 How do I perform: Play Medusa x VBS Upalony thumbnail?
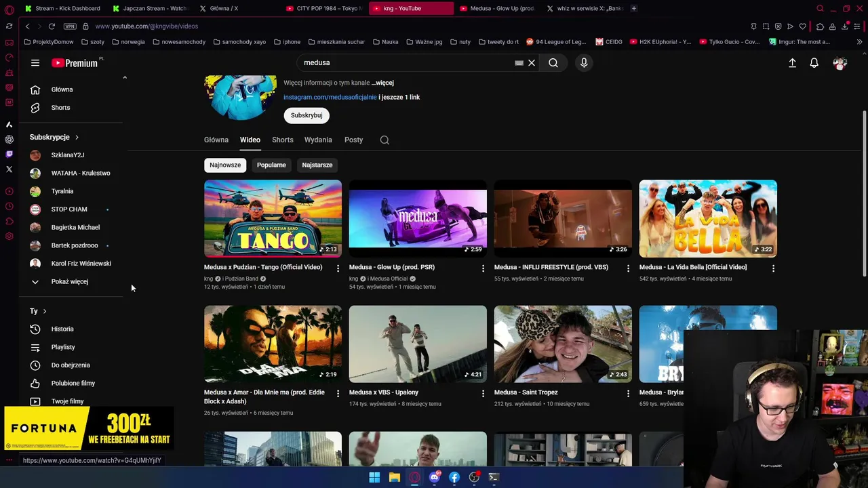(x=418, y=344)
